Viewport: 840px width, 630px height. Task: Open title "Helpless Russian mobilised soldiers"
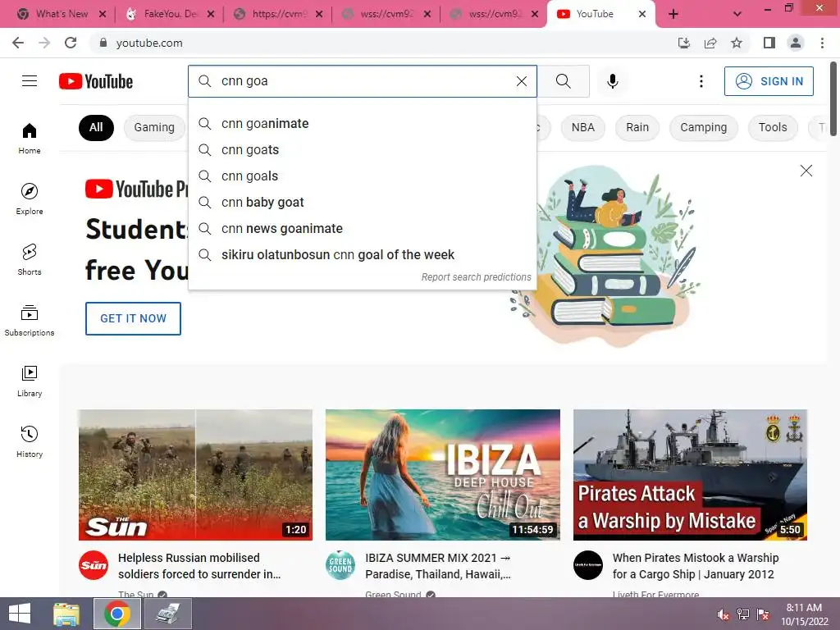point(199,566)
